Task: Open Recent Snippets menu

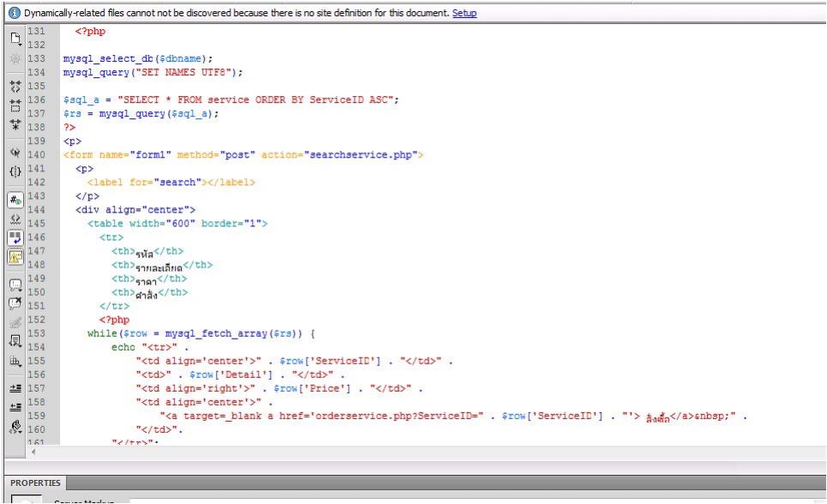Action: tap(15, 341)
